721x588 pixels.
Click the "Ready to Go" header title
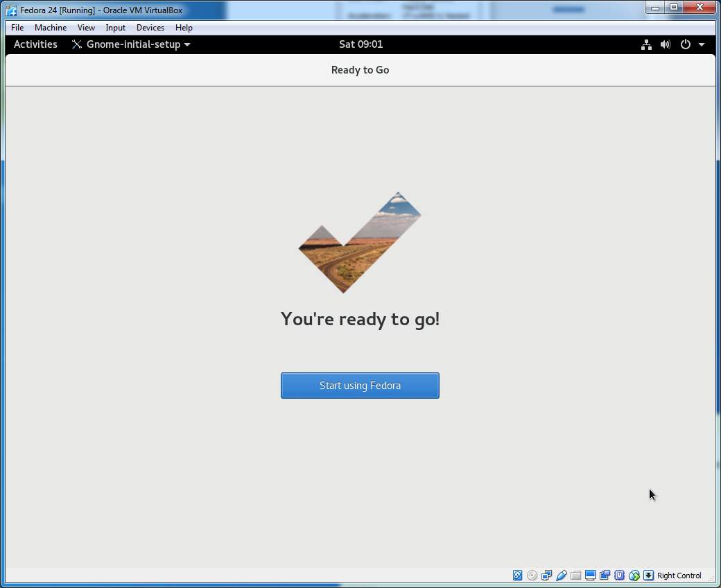coord(360,70)
